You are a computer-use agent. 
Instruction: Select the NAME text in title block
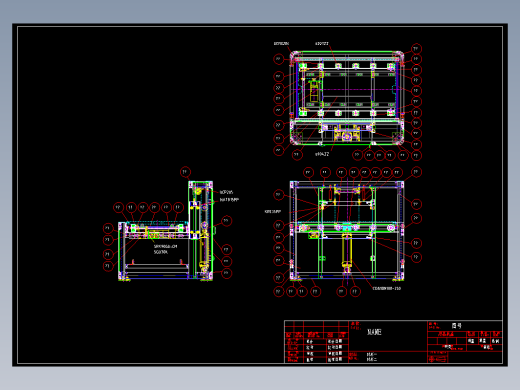point(374,332)
